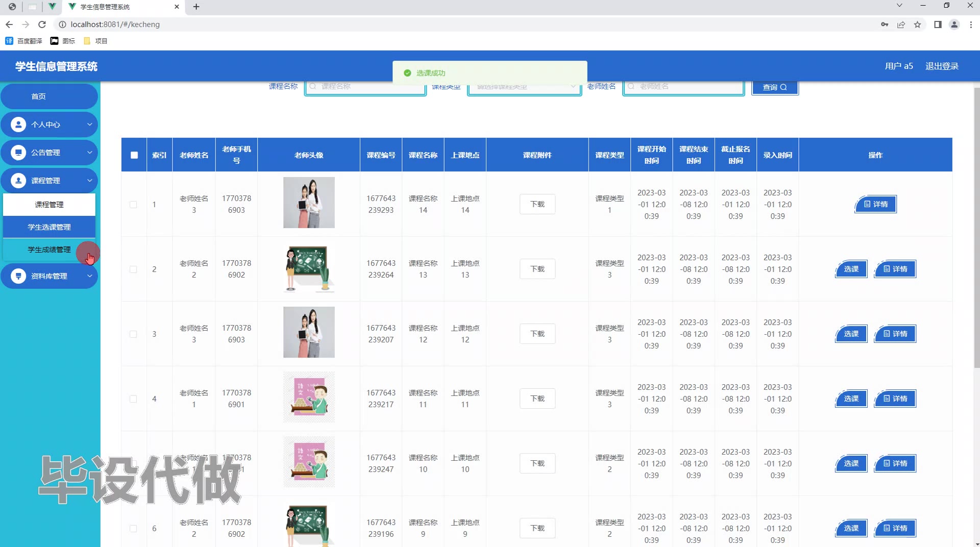Viewport: 980px width, 547px height.
Task: Reload the page with browser refresh icon
Action: pyautogui.click(x=42, y=24)
